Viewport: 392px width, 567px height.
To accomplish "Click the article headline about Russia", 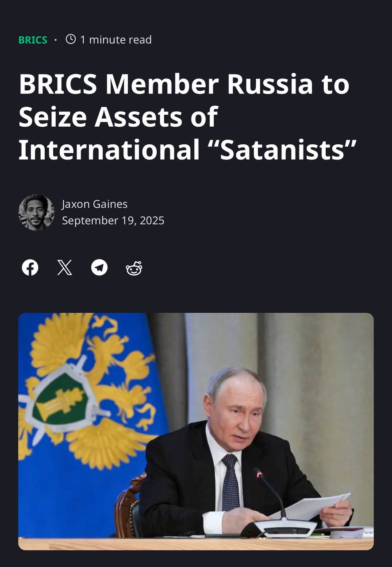I will click(184, 117).
